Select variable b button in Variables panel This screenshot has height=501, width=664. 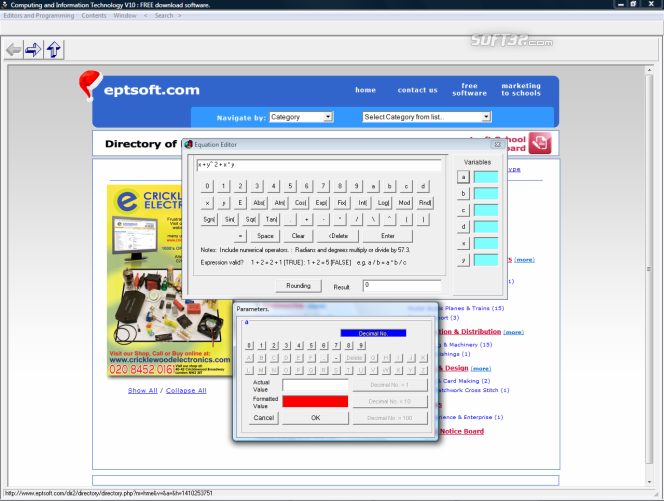pyautogui.click(x=463, y=194)
